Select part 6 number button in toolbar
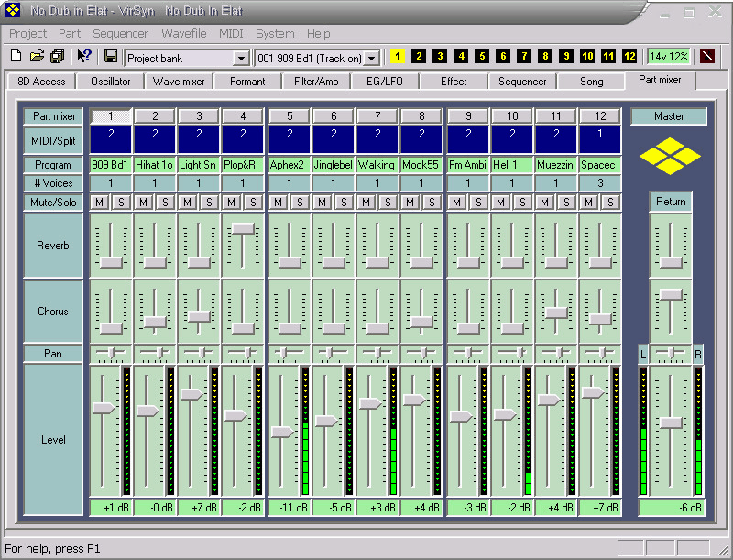Image resolution: width=733 pixels, height=560 pixels. point(503,57)
